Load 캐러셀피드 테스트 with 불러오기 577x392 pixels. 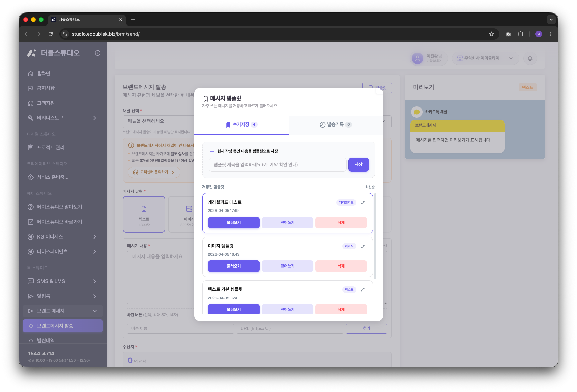pos(234,223)
